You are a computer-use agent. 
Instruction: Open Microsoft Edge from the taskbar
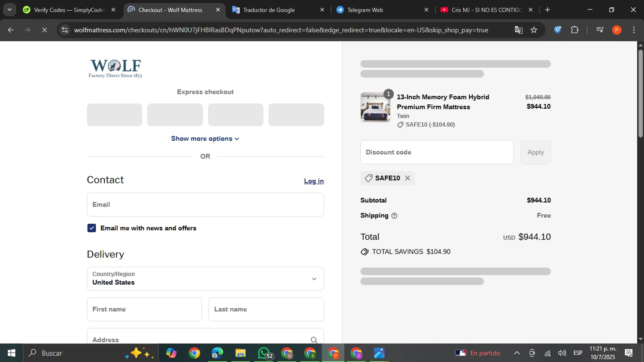[x=217, y=353]
